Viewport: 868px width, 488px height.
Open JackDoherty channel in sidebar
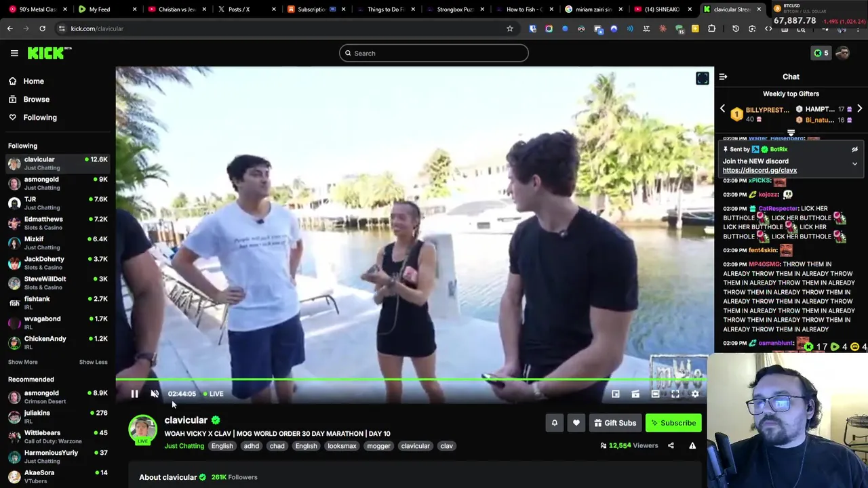click(x=58, y=263)
